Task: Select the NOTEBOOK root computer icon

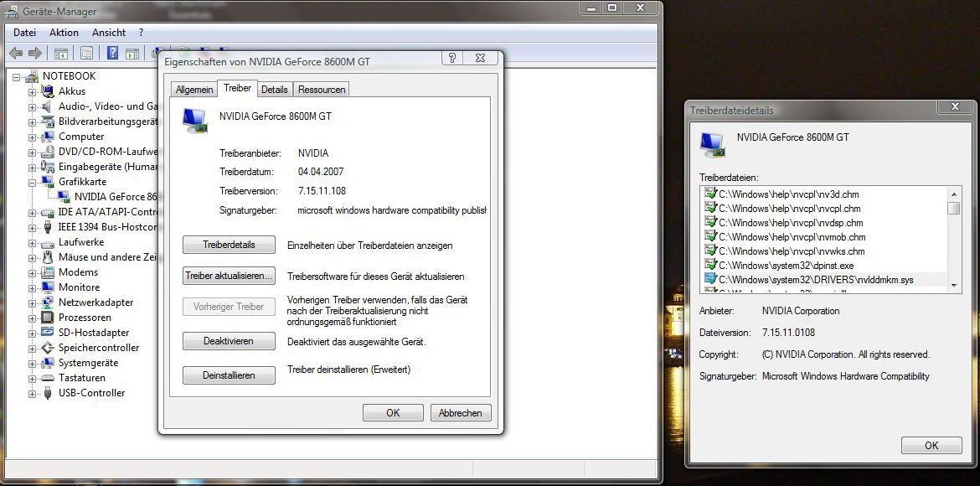Action: (x=32, y=76)
